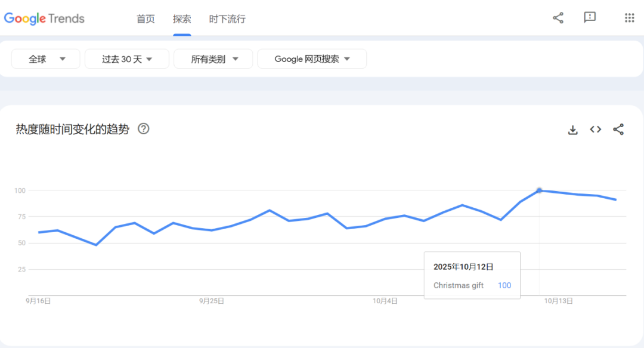The height and width of the screenshot is (348, 644).
Task: Share the interest over time chart
Action: coord(618,130)
